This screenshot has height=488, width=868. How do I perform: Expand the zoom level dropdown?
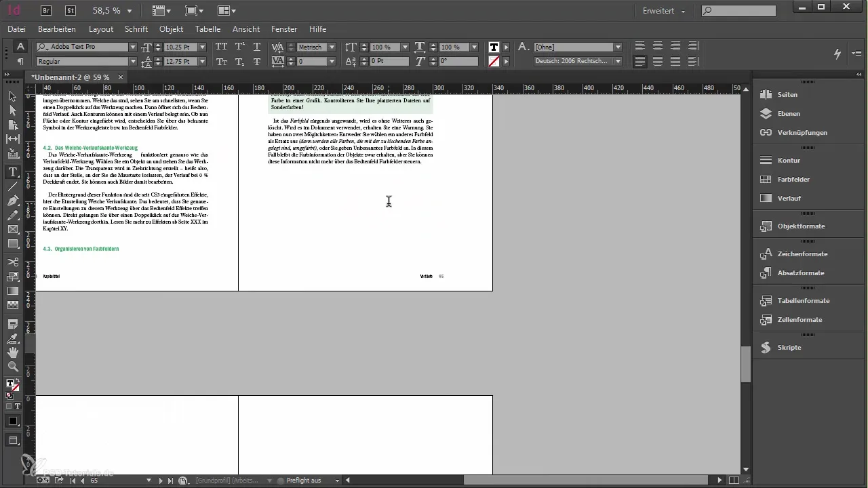pyautogui.click(x=130, y=11)
